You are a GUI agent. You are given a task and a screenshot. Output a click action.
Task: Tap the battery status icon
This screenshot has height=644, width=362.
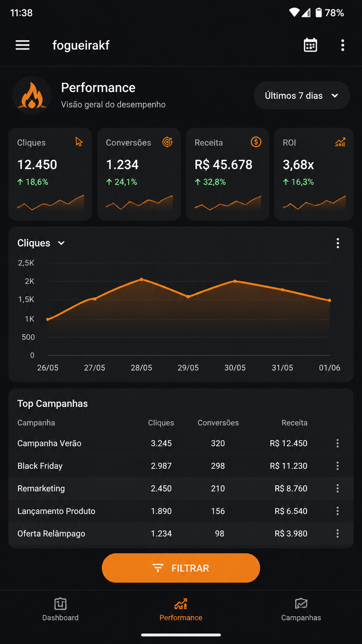(x=319, y=13)
